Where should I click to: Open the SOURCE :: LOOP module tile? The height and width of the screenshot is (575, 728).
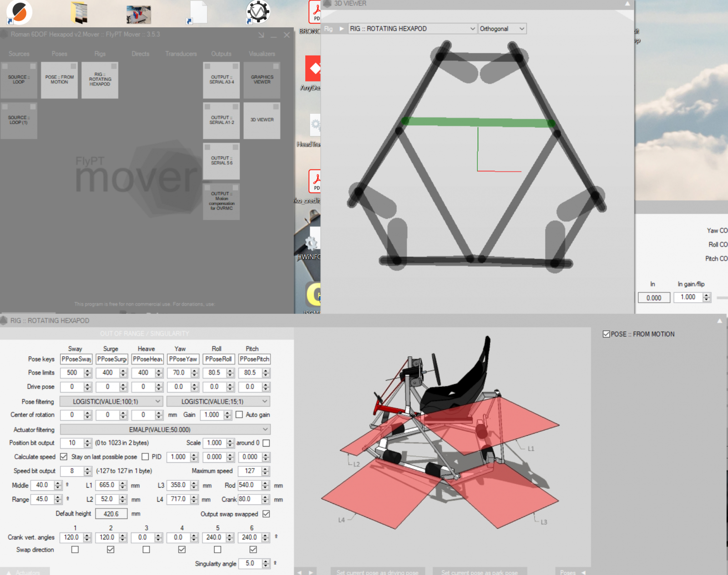pos(19,80)
